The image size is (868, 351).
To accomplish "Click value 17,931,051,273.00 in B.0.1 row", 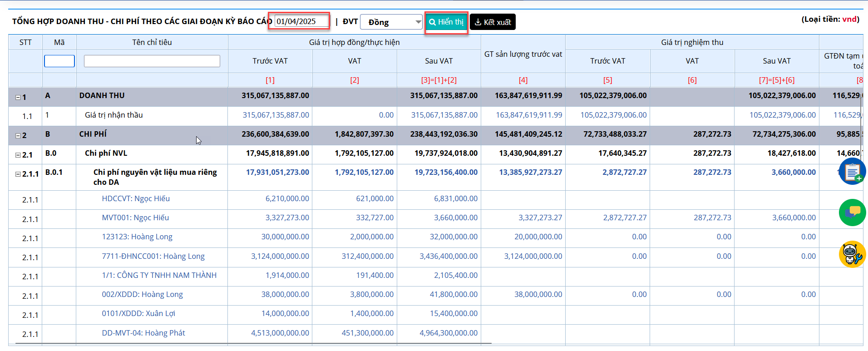I will [x=277, y=172].
